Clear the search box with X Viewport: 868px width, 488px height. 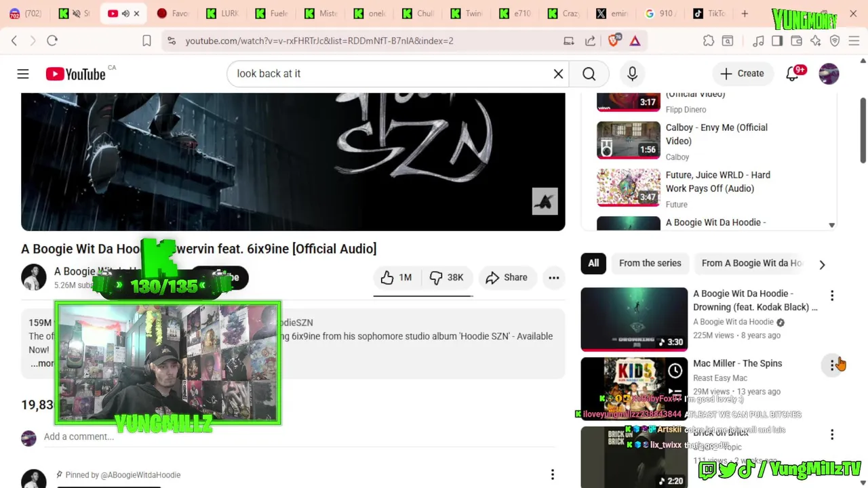click(x=558, y=74)
